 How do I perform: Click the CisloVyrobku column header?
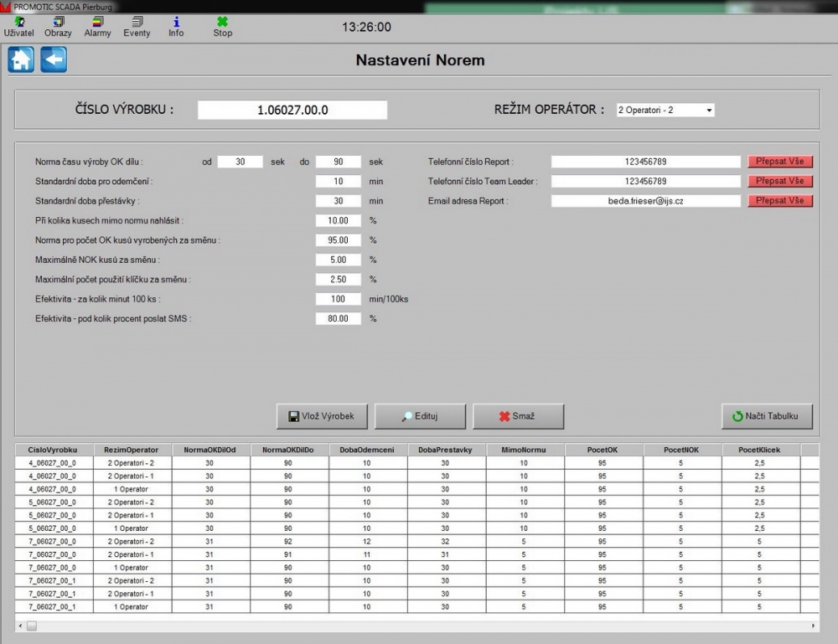pyautogui.click(x=53, y=450)
